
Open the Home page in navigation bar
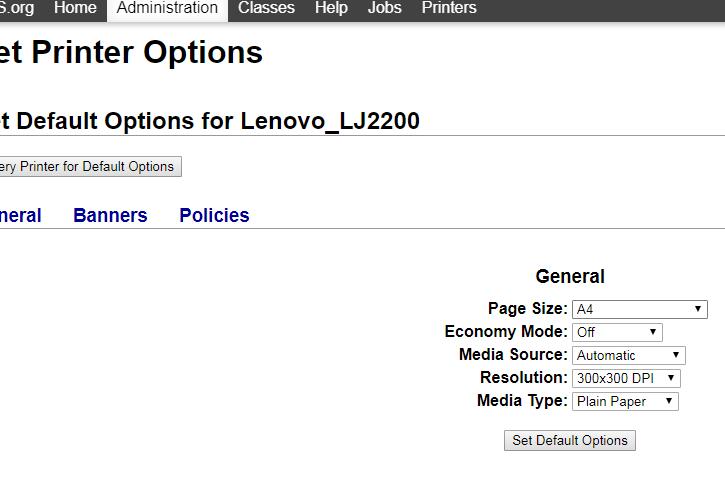click(75, 8)
